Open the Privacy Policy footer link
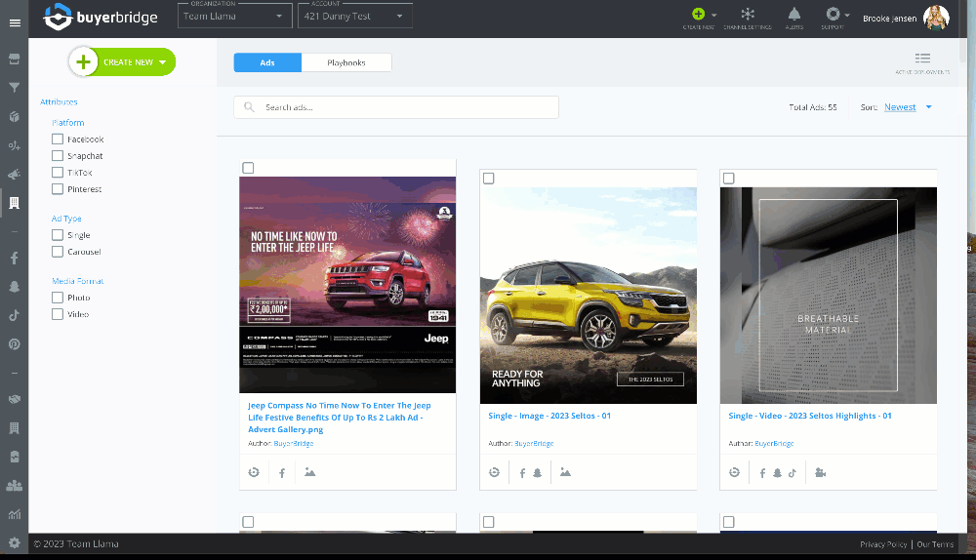 pos(883,544)
